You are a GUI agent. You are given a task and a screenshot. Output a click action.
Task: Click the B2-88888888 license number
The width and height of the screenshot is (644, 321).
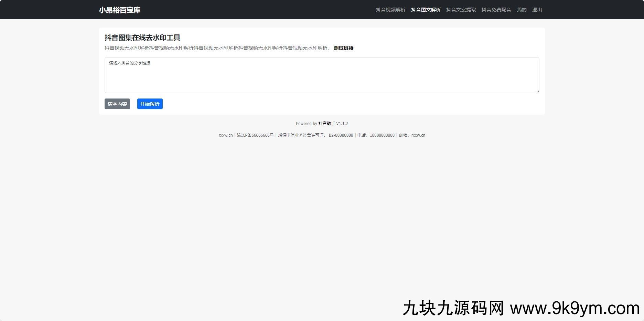(341, 135)
